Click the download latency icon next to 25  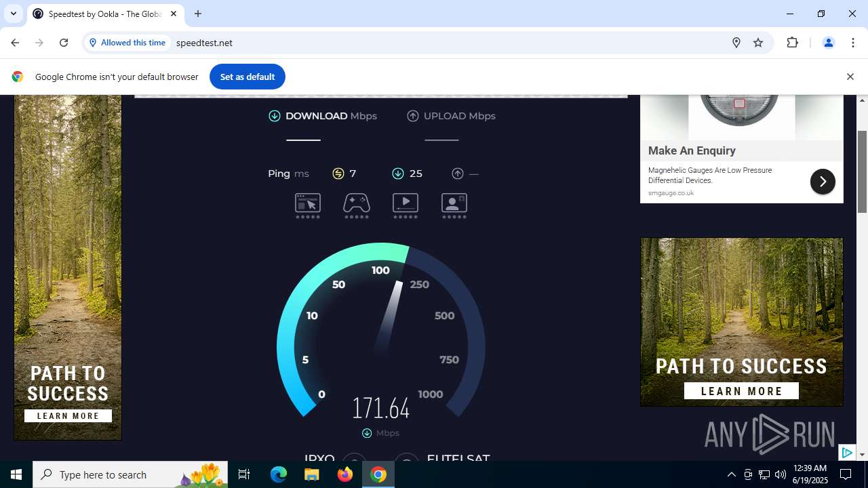398,174
